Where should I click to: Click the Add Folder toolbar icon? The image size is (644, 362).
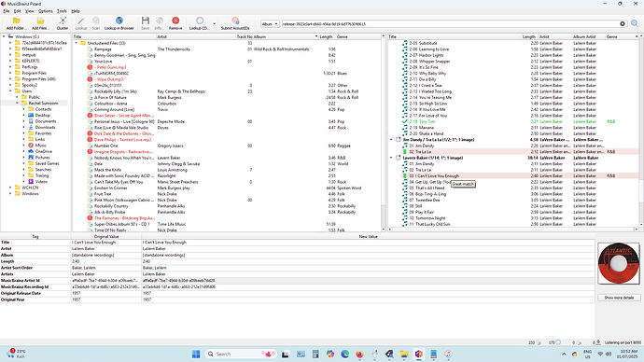(x=16, y=23)
